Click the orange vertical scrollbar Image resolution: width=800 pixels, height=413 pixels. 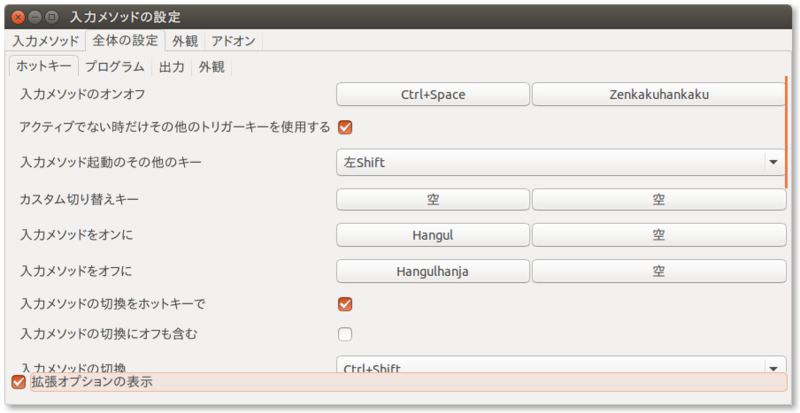(x=786, y=132)
